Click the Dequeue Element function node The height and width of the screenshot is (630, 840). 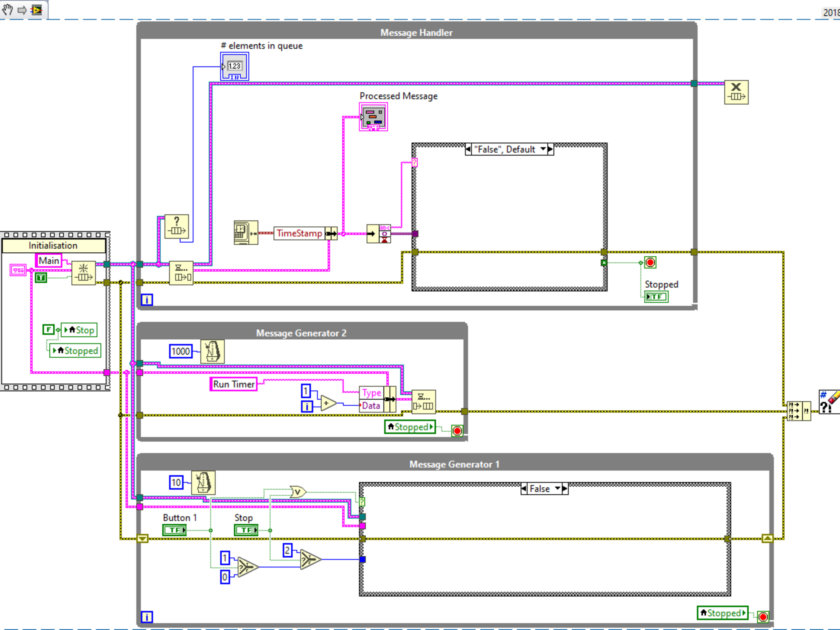pos(181,273)
